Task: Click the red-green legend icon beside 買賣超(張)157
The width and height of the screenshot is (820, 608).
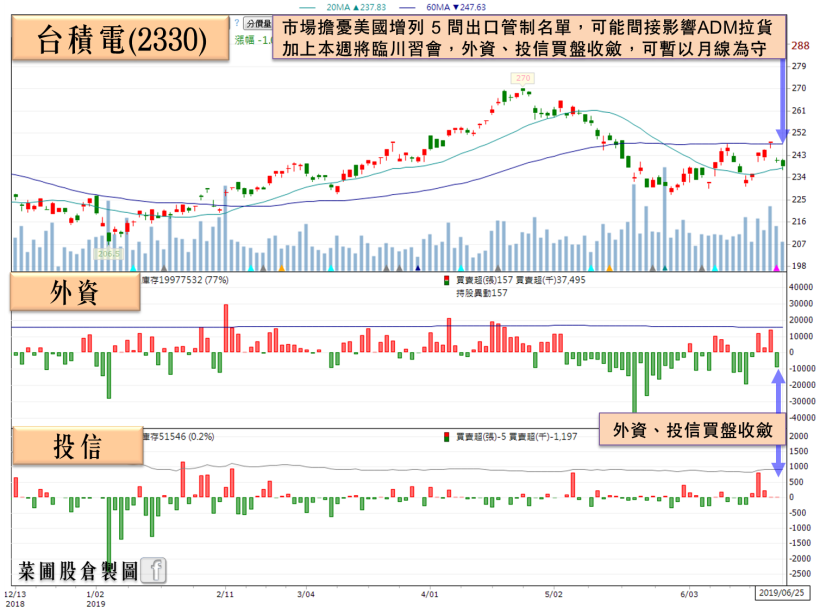Action: pyautogui.click(x=447, y=280)
